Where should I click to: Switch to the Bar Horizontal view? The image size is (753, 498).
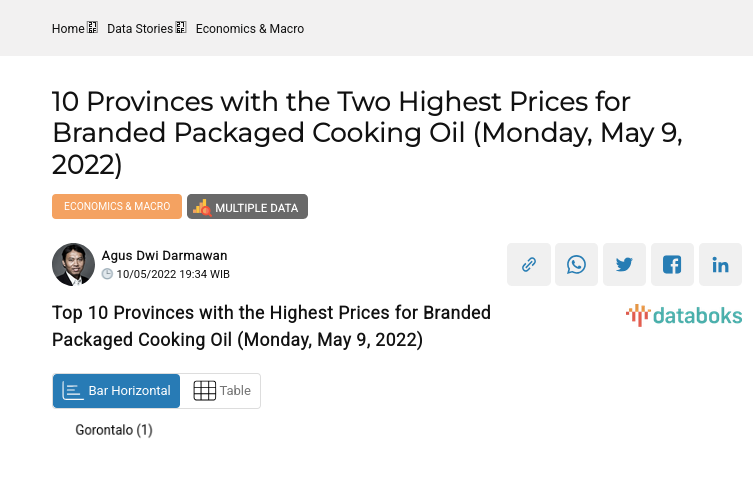tap(117, 391)
